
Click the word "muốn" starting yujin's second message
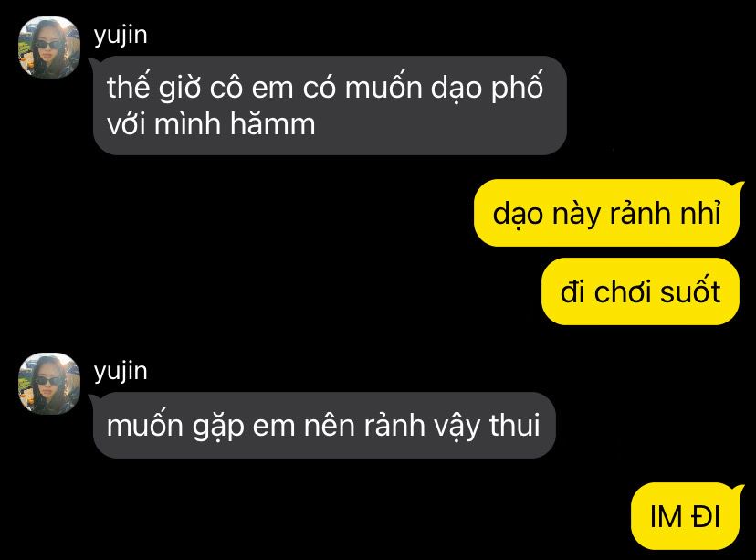[145, 425]
